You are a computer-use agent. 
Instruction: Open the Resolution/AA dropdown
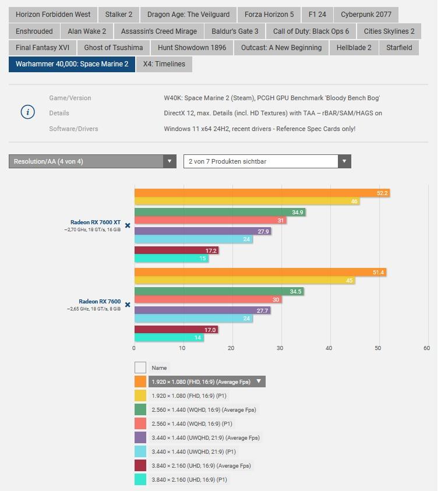pyautogui.click(x=92, y=161)
